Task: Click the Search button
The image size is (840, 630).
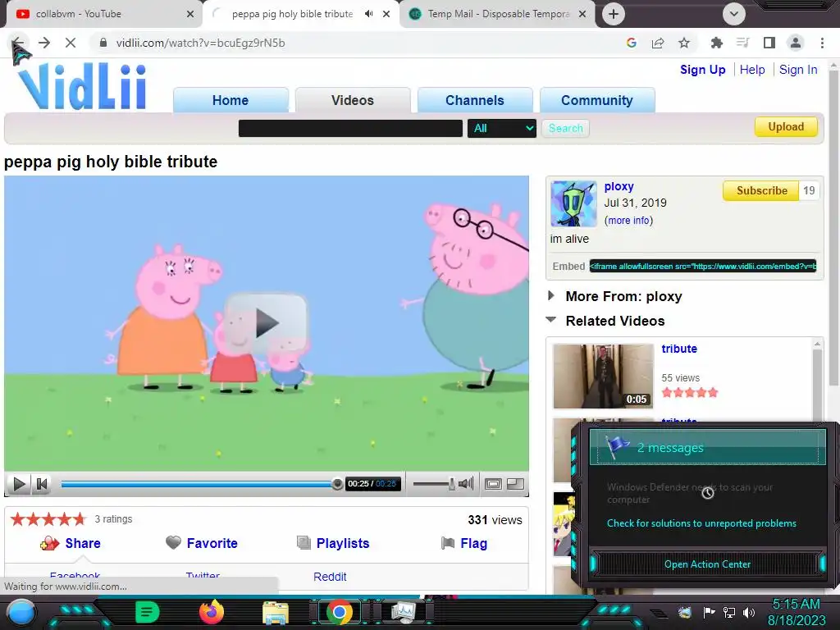Action: 566,129
